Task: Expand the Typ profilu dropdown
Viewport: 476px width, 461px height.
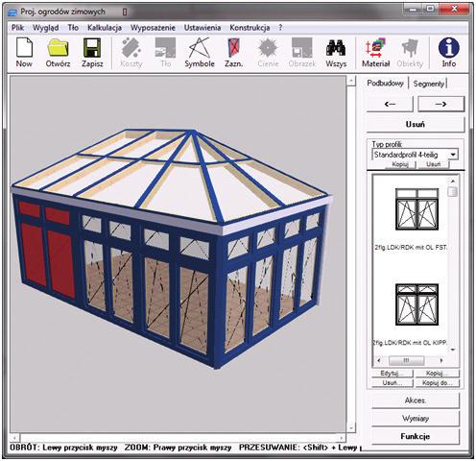Action: pyautogui.click(x=453, y=155)
